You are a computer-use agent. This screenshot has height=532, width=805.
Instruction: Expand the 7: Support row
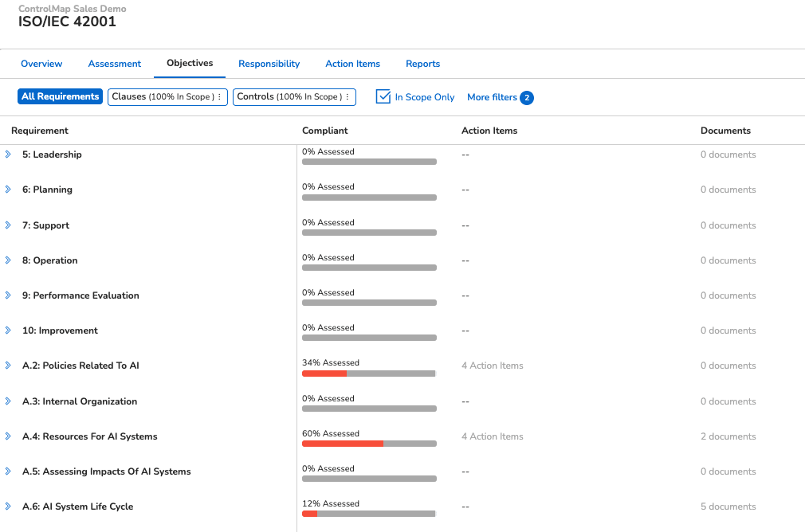(x=8, y=225)
